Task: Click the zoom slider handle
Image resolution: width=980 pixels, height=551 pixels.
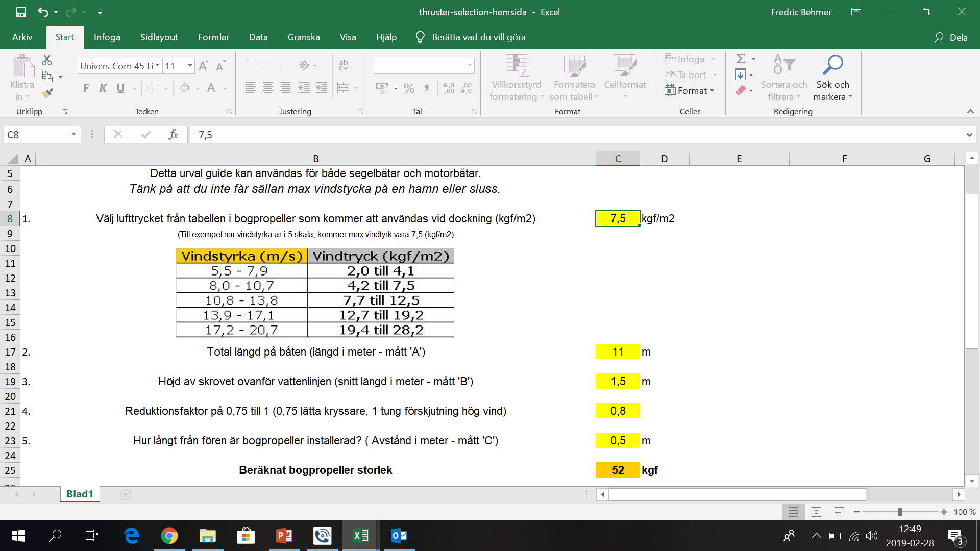Action: 900,512
